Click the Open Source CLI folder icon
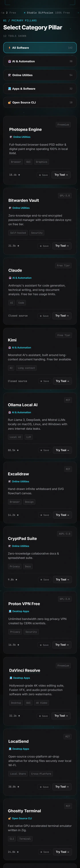This screenshot has width=80, height=868. point(9,102)
